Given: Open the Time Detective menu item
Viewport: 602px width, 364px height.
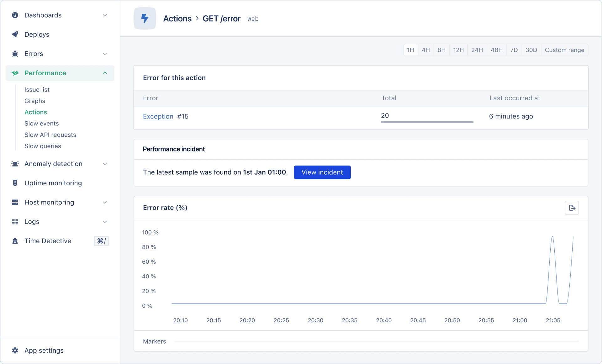Looking at the screenshot, I should [48, 241].
